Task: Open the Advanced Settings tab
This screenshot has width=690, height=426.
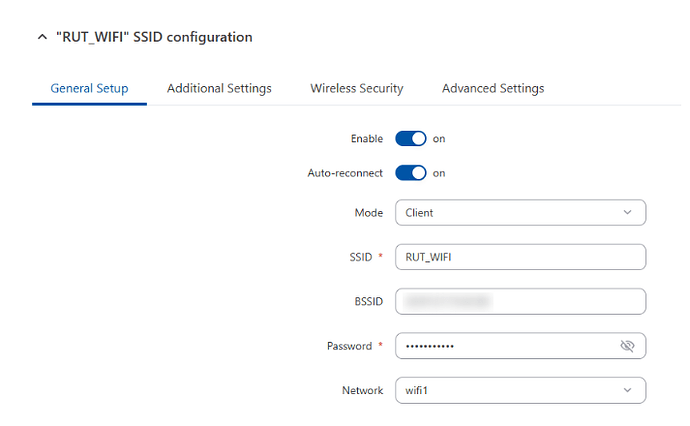Action: click(493, 88)
